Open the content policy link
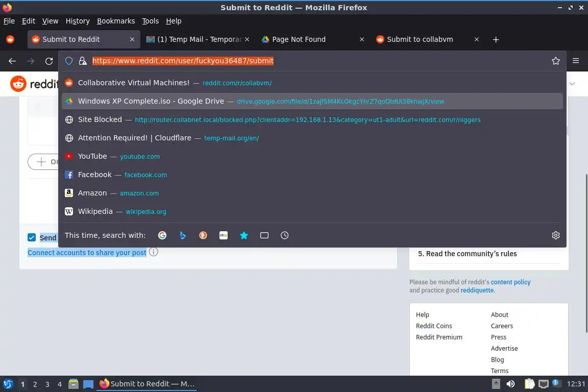This screenshot has height=392, width=588. pyautogui.click(x=510, y=282)
